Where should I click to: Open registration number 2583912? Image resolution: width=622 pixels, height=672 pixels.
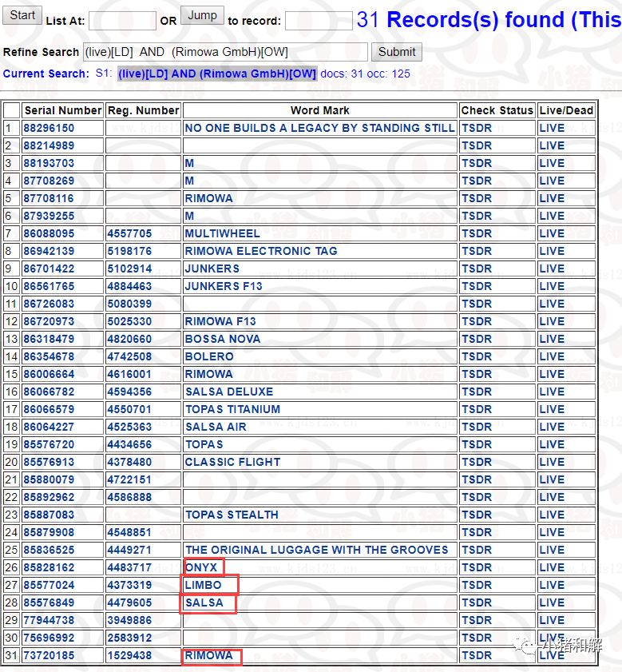click(x=129, y=638)
